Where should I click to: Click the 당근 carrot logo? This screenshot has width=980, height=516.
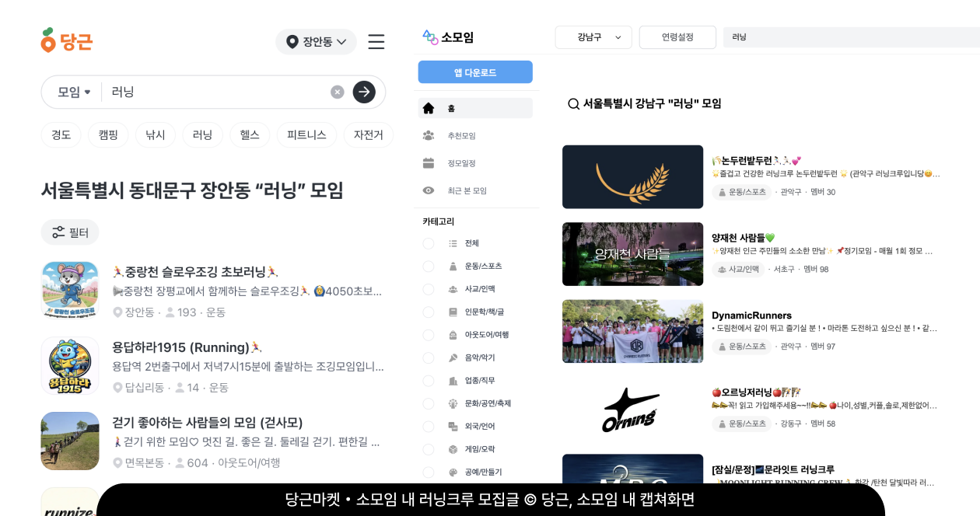[66, 40]
